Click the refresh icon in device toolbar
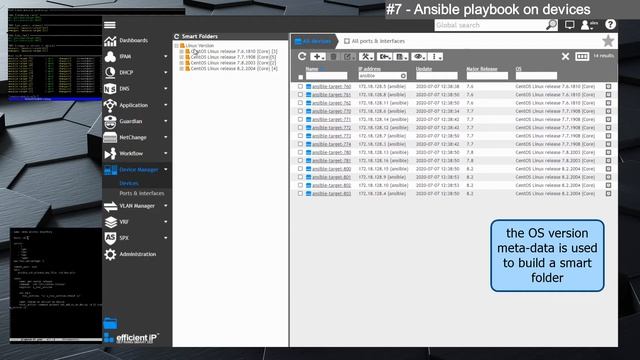The width and height of the screenshot is (640, 360). click(302, 56)
